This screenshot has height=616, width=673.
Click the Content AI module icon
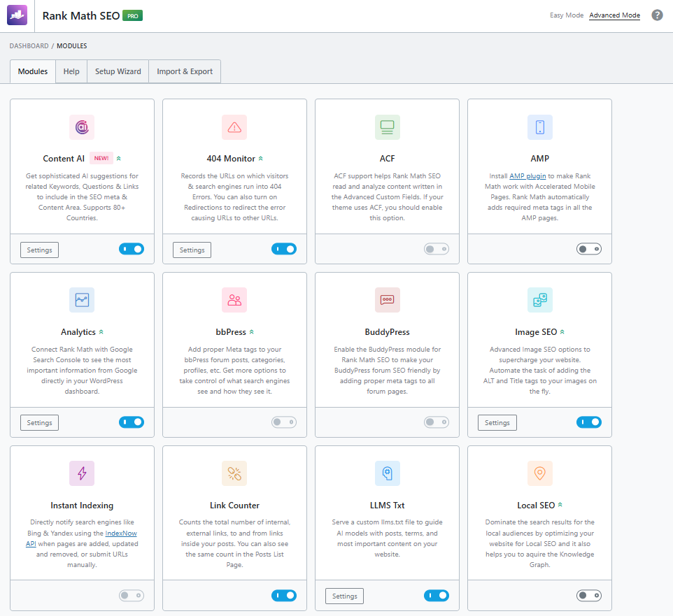82,127
